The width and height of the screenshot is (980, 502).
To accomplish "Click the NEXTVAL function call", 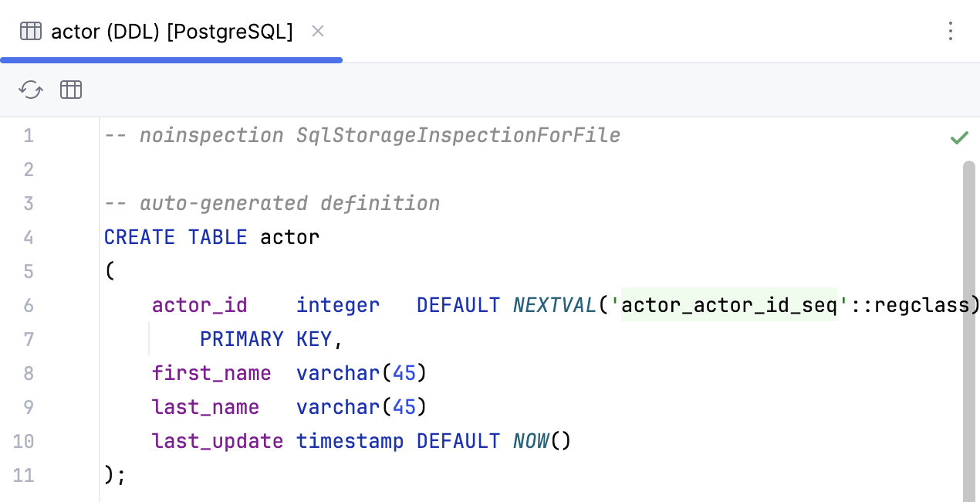I will coord(554,305).
